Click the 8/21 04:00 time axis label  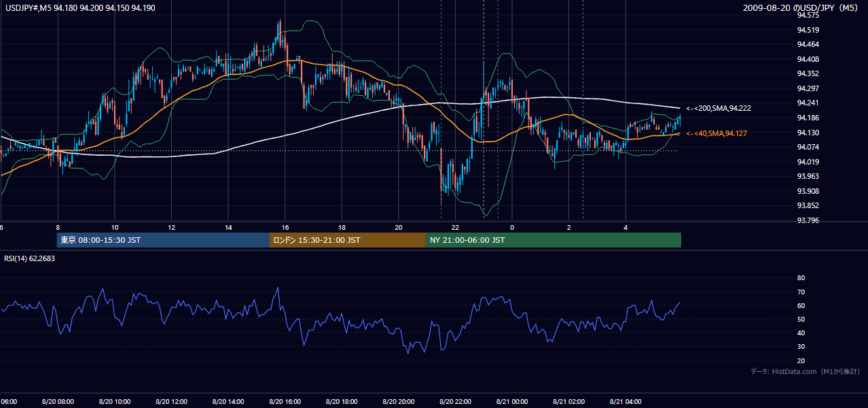click(x=626, y=401)
